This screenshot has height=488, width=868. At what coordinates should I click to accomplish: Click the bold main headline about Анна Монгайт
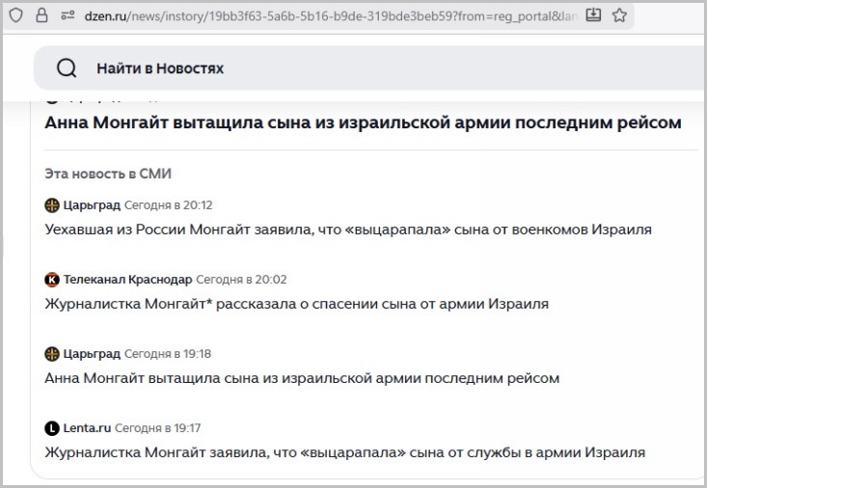(x=363, y=123)
